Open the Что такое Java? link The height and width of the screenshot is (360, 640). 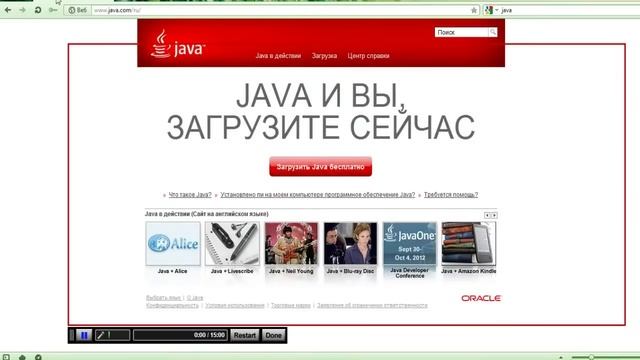tap(190, 195)
